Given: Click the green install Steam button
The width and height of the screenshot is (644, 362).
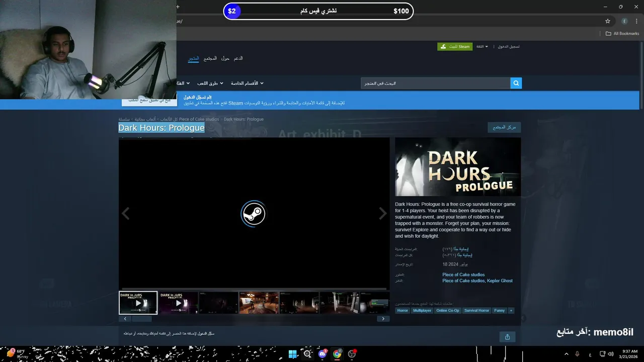Looking at the screenshot, I should (x=455, y=47).
